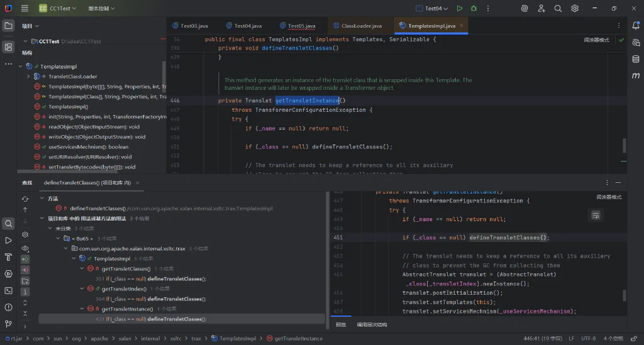Screen dimensions: 644x345
Task: Open the Terminal tool window
Action: (8, 290)
